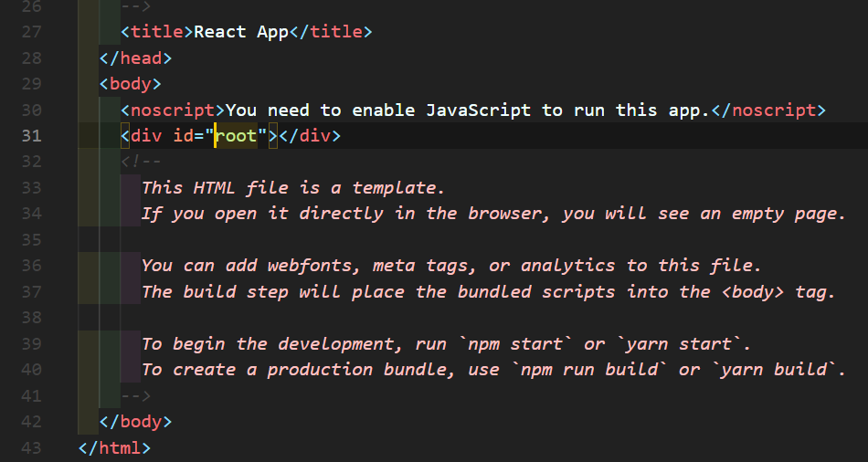The image size is (868, 462).
Task: Click the comment closer '-->' on line 41
Action: [x=135, y=395]
